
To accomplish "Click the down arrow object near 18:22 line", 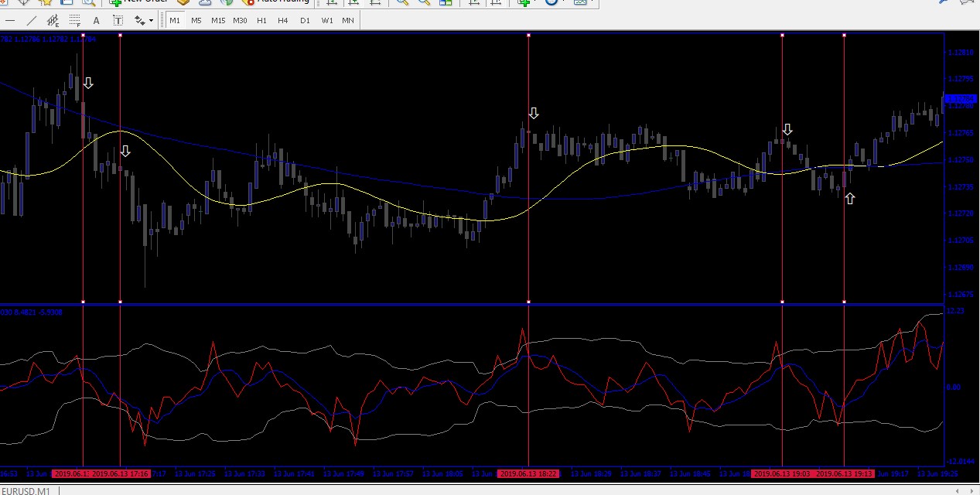I will (534, 114).
